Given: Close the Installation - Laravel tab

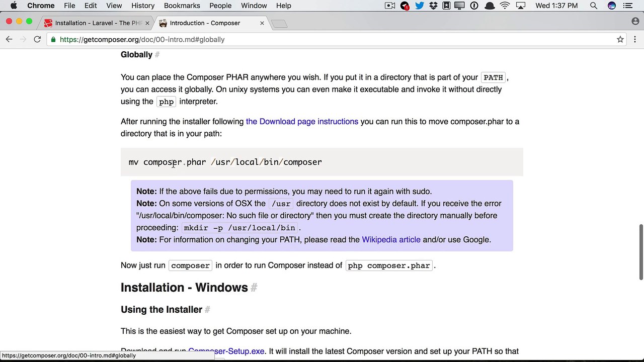Looking at the screenshot, I should coord(147,23).
